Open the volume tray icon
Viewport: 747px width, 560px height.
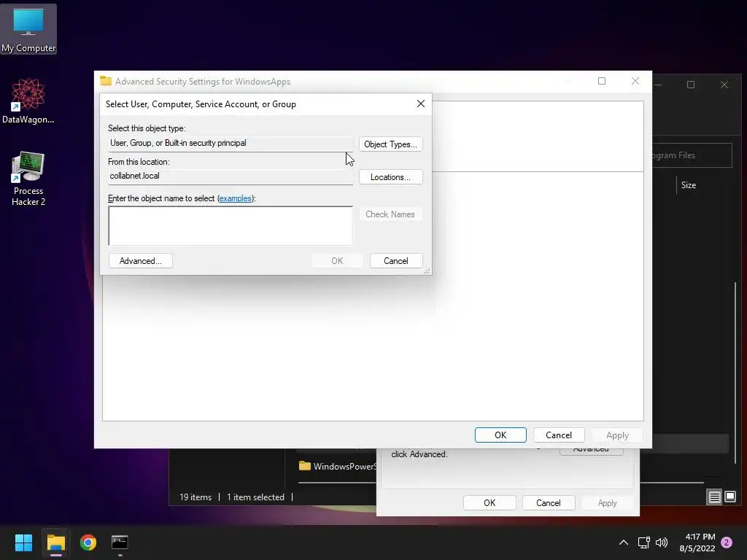coord(662,542)
